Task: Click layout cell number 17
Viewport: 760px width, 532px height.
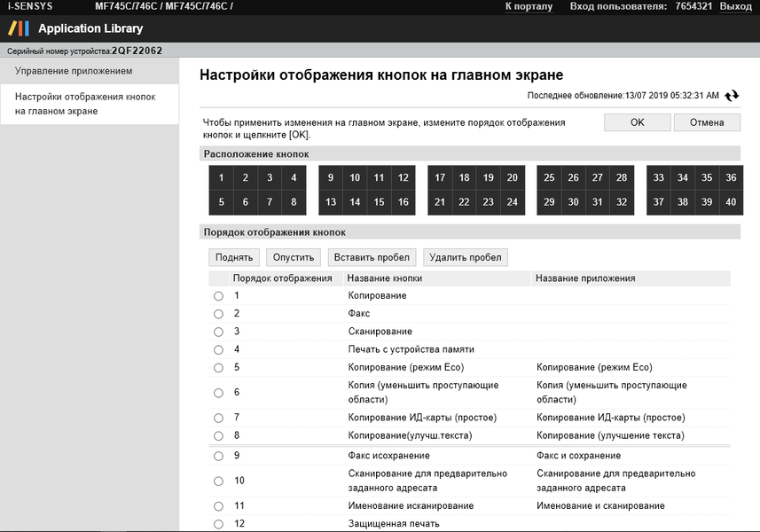Action: [x=440, y=178]
